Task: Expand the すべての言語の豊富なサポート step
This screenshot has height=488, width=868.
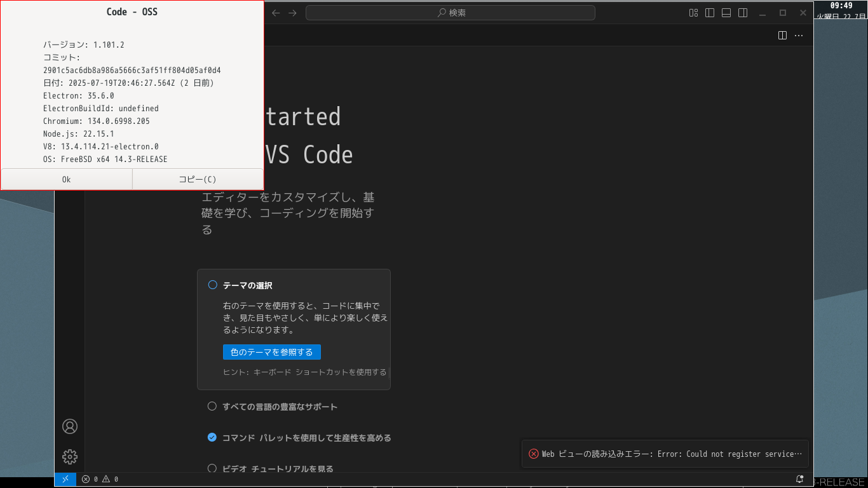Action: 280,407
